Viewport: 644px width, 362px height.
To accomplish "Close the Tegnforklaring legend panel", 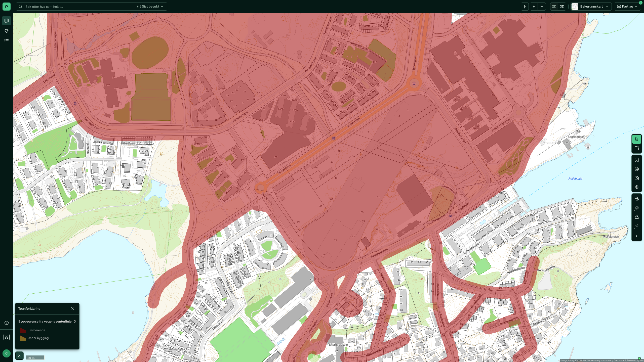I will click(73, 309).
